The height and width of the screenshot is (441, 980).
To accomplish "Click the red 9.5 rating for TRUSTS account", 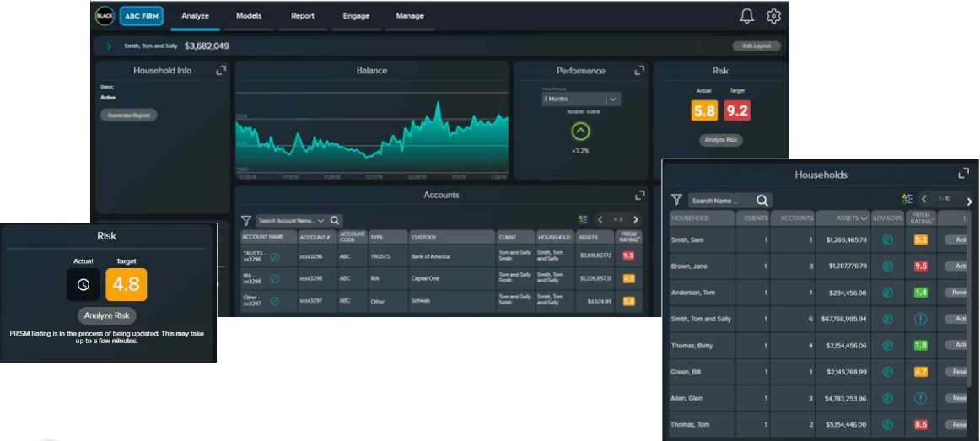I will 628,256.
